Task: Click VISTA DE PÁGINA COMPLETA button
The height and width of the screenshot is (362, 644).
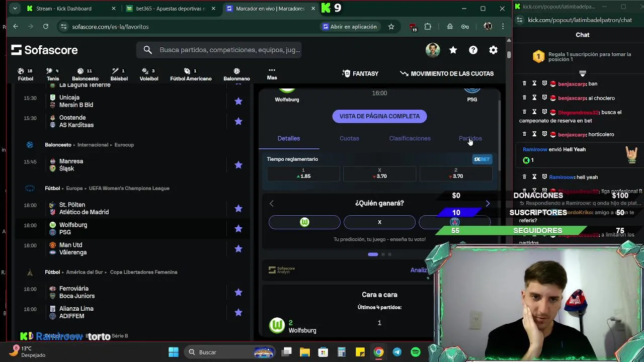Action: point(379,116)
